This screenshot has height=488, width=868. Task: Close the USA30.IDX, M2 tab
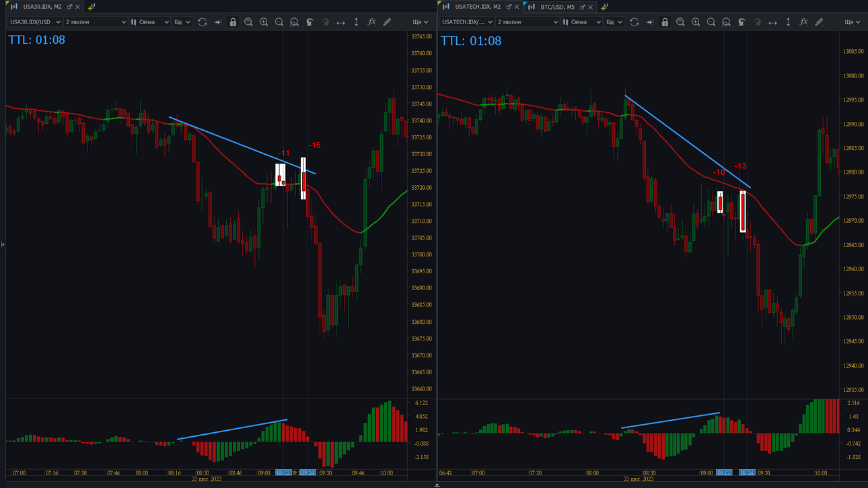pyautogui.click(x=77, y=7)
